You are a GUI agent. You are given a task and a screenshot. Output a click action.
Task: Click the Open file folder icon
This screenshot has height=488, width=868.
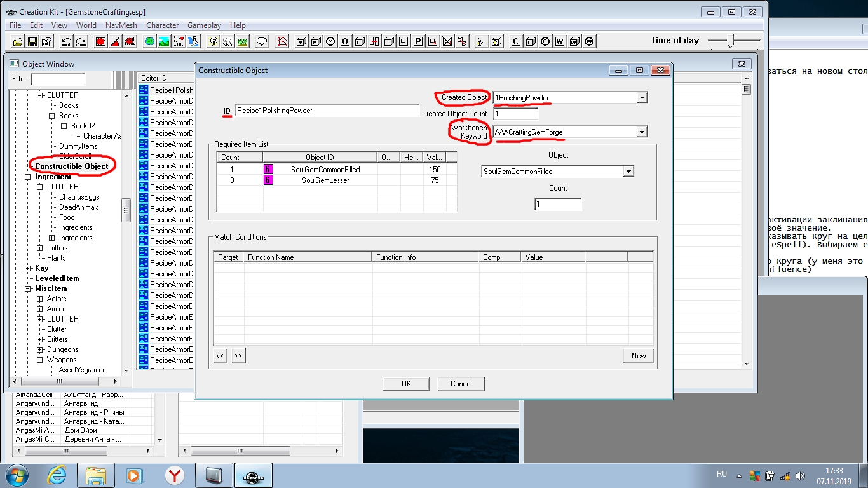pyautogui.click(x=18, y=41)
